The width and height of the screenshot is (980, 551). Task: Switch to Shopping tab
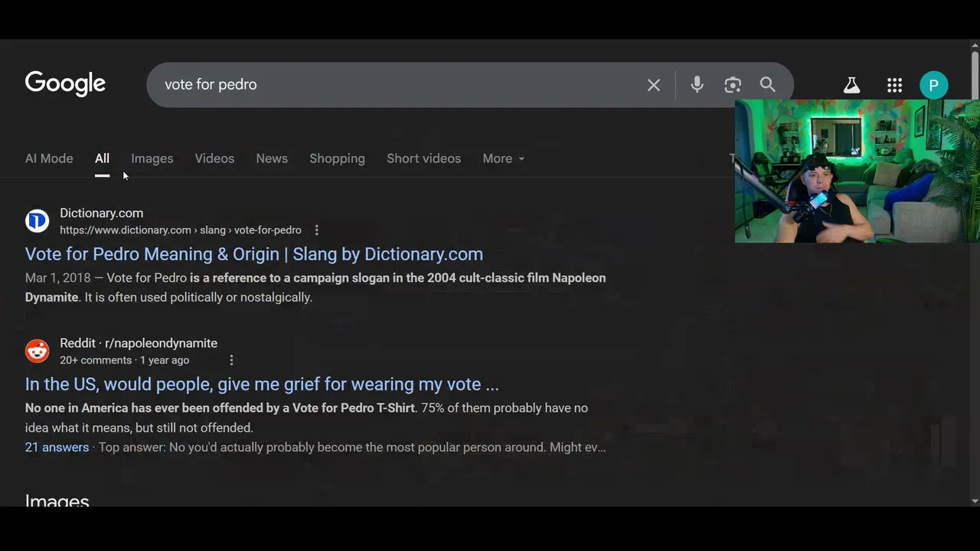[x=337, y=158]
